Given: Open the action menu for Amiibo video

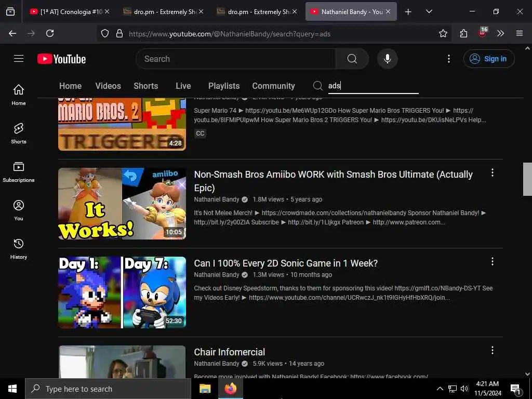Looking at the screenshot, I should point(493,172).
